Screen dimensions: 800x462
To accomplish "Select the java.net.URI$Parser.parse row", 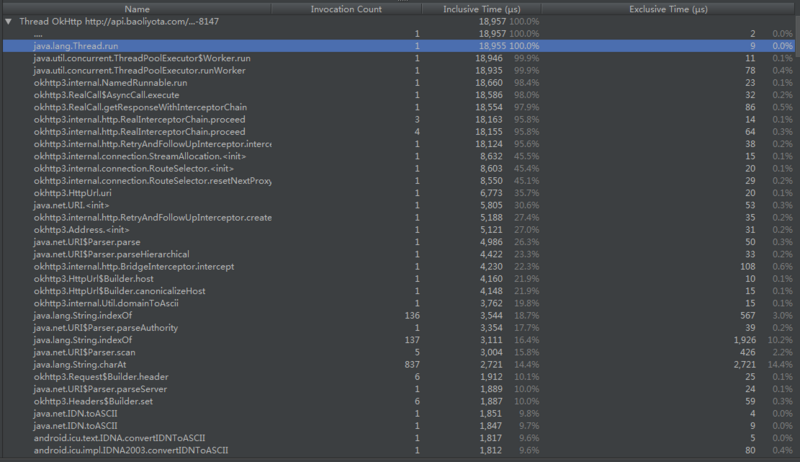I will pos(398,242).
